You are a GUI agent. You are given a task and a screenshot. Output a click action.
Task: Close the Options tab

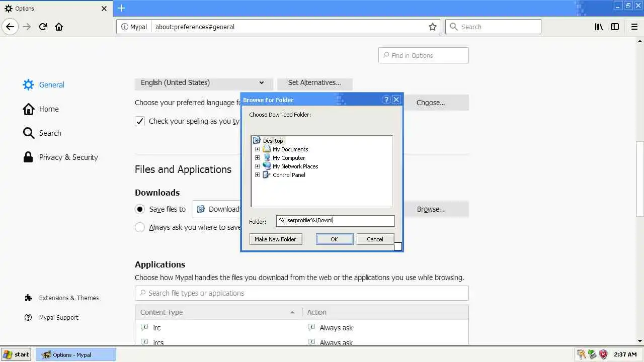[104, 9]
